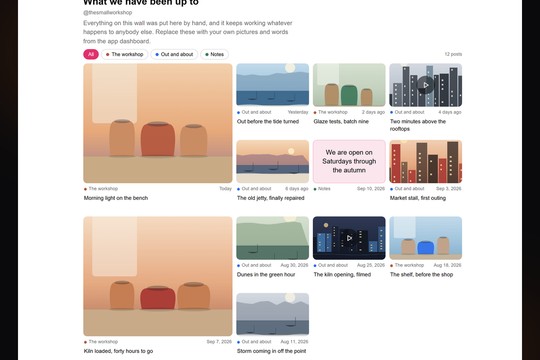Filter posts by Out and about
This screenshot has width=540, height=360.
click(x=174, y=54)
